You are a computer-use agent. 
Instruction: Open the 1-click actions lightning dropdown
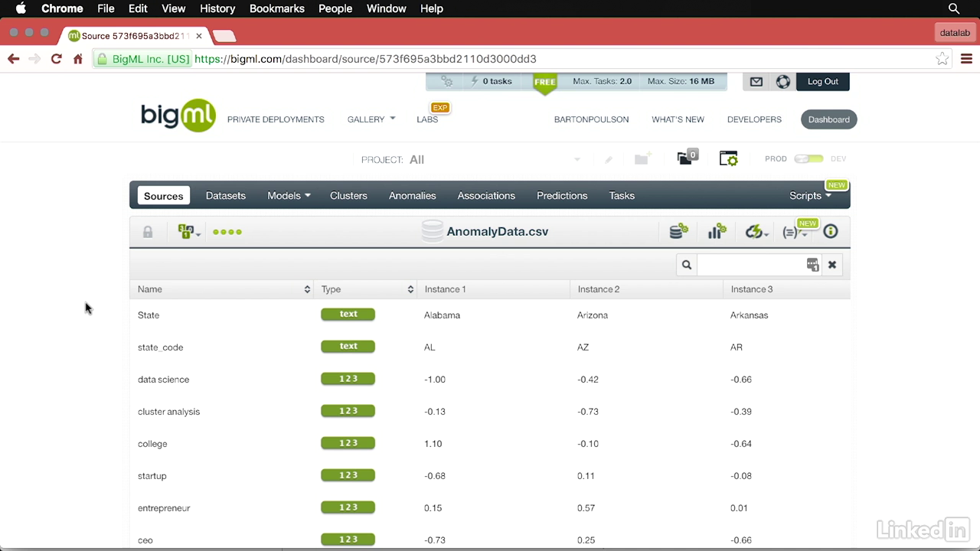(x=756, y=232)
